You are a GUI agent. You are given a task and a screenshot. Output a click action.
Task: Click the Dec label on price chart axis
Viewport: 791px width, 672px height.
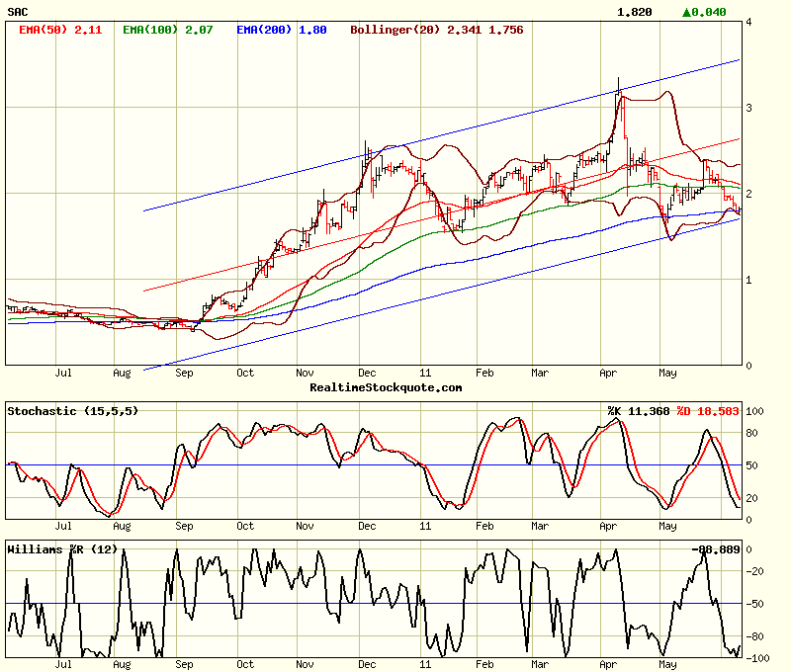click(367, 373)
